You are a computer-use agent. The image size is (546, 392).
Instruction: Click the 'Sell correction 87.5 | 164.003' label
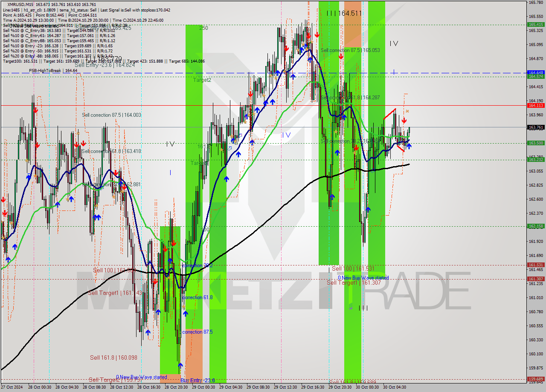point(111,115)
